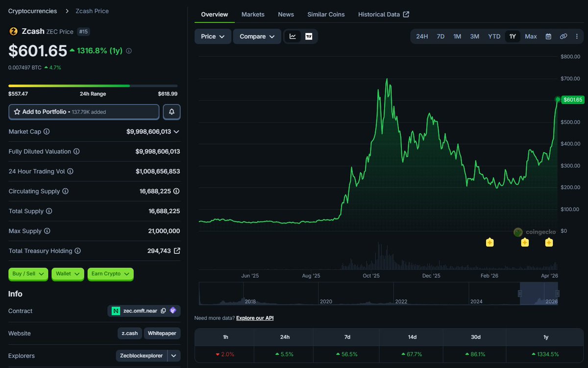Switch to the News tab
Image resolution: width=588 pixels, height=368 pixels.
click(286, 14)
